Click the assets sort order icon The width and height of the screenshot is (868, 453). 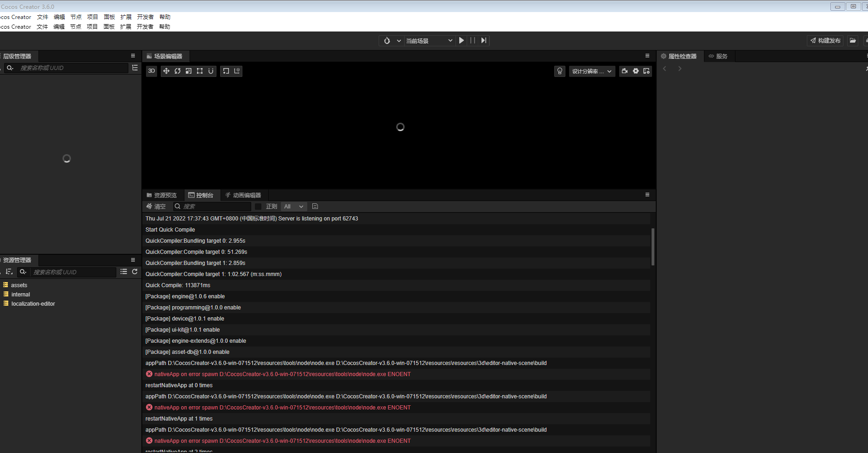click(9, 272)
